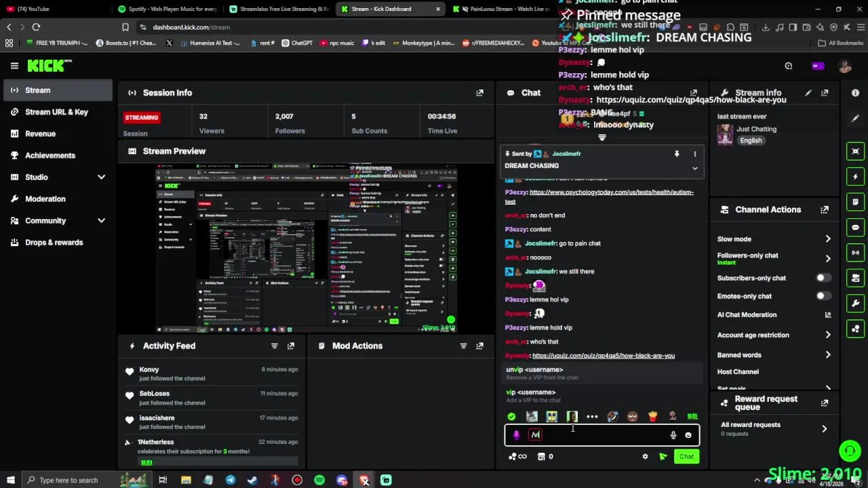Viewport: 868px width, 488px height.
Task: Open AI Chat Moderation external link icon
Action: coord(827,314)
